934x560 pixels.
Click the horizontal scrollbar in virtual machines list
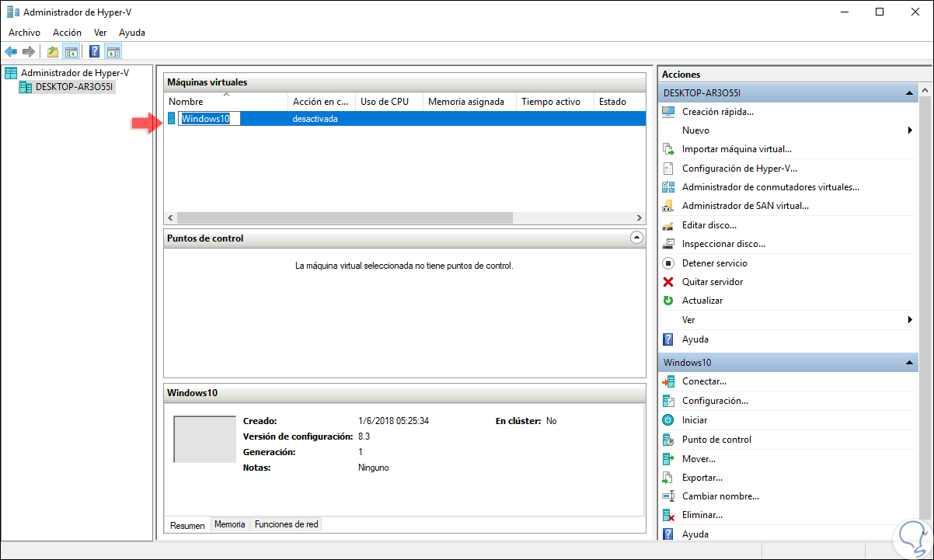[x=345, y=218]
